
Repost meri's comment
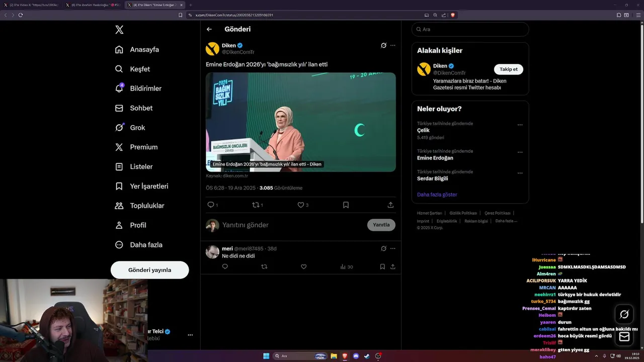[264, 267]
